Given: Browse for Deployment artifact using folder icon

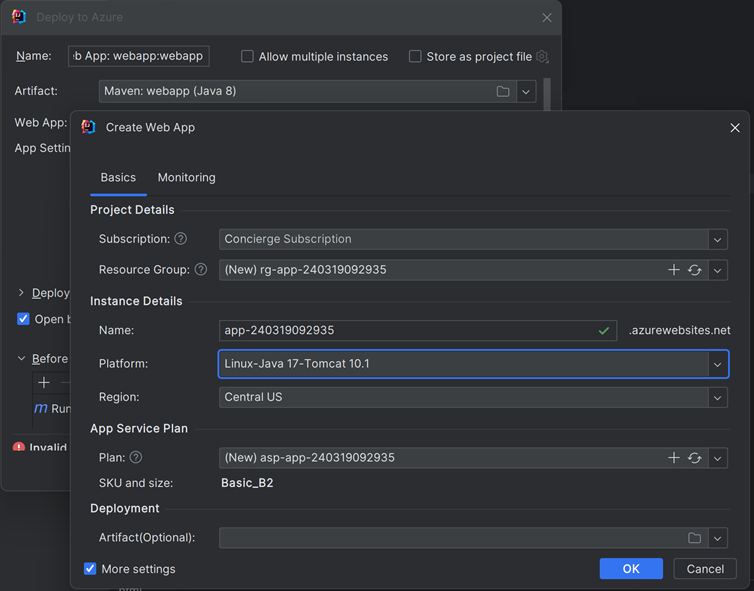Looking at the screenshot, I should [x=695, y=538].
